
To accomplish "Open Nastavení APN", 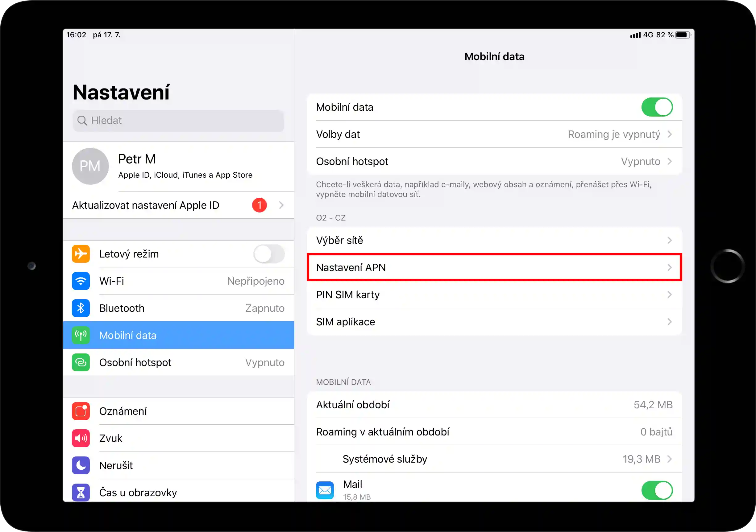I will tap(494, 267).
